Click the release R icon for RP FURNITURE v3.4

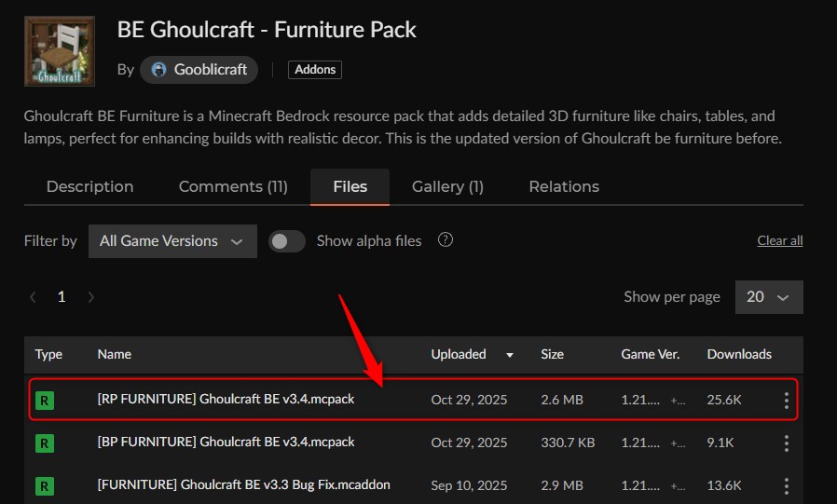(x=45, y=401)
